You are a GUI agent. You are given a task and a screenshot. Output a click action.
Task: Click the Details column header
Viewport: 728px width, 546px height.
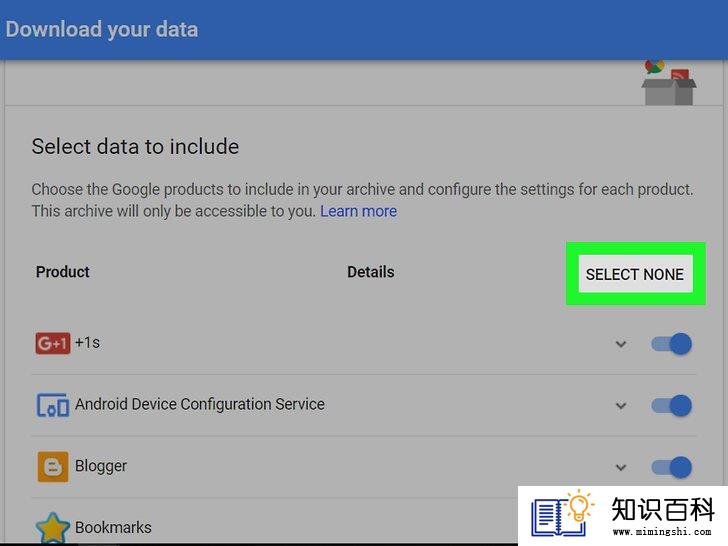point(370,272)
